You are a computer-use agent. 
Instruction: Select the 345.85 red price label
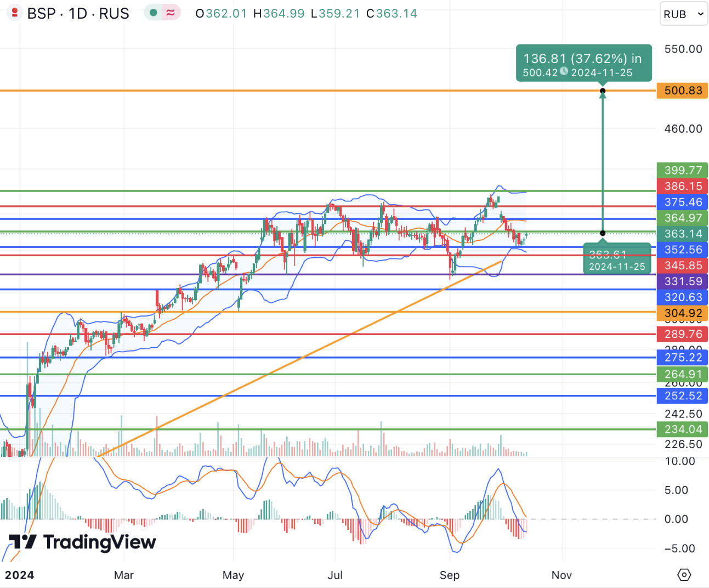683,266
